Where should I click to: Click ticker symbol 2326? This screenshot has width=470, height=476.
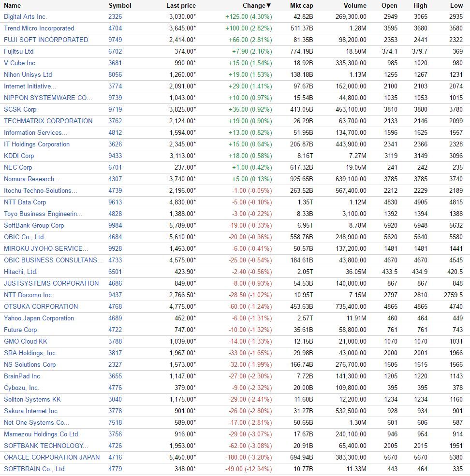[x=115, y=17]
